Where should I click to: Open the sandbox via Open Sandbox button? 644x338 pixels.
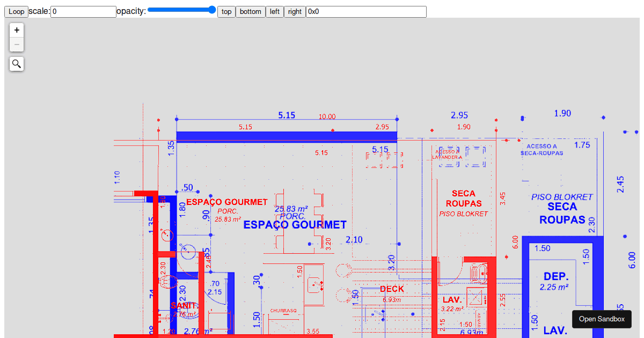(x=601, y=319)
